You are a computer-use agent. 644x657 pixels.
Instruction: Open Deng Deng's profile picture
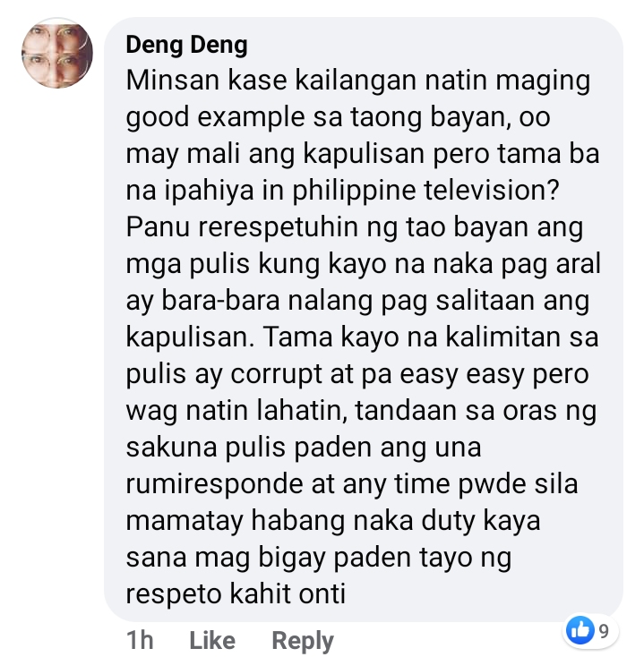coord(57,53)
